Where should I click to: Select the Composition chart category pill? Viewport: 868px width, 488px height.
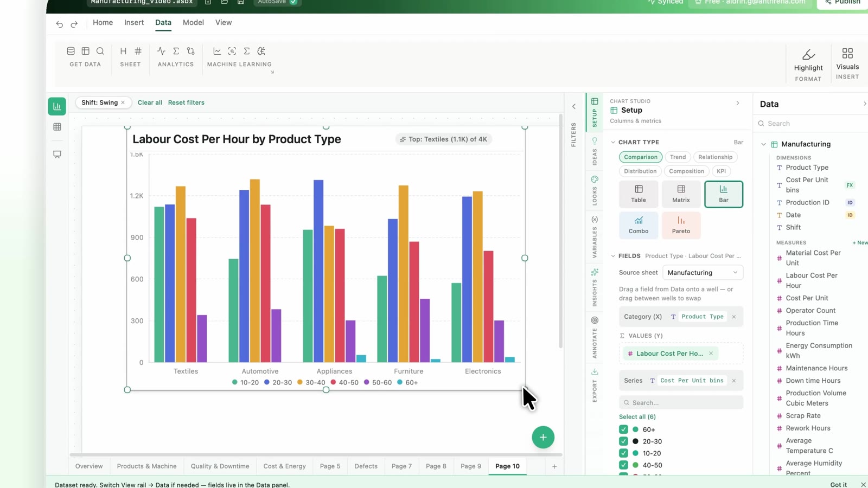pos(686,171)
